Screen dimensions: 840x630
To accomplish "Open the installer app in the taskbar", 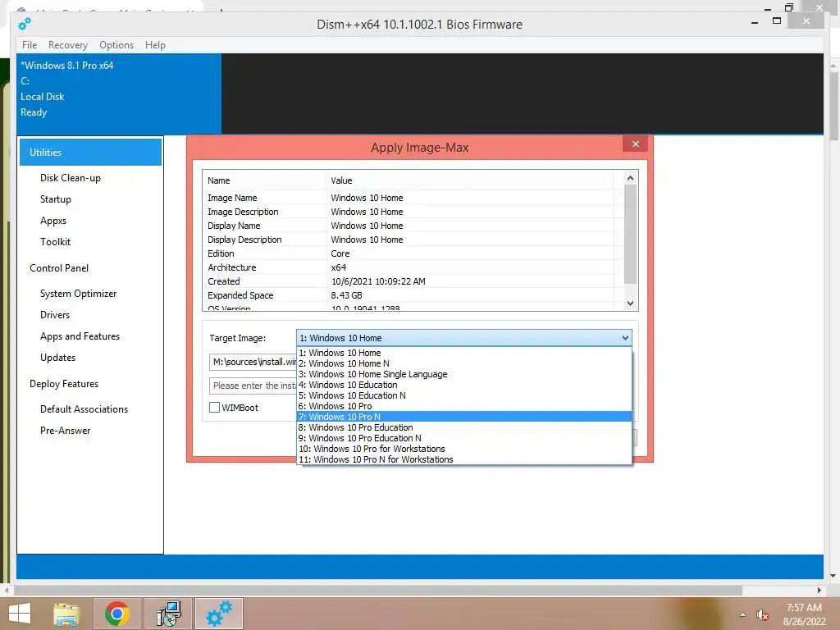I will [x=169, y=614].
